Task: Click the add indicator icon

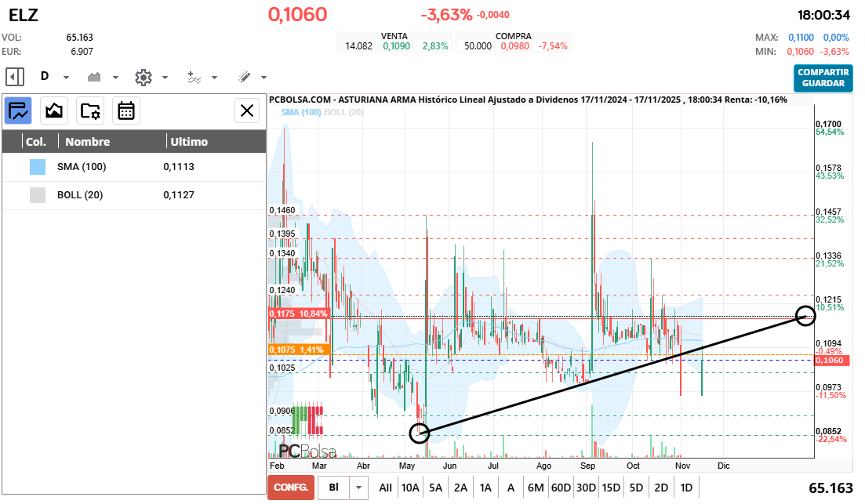Action: (x=194, y=77)
